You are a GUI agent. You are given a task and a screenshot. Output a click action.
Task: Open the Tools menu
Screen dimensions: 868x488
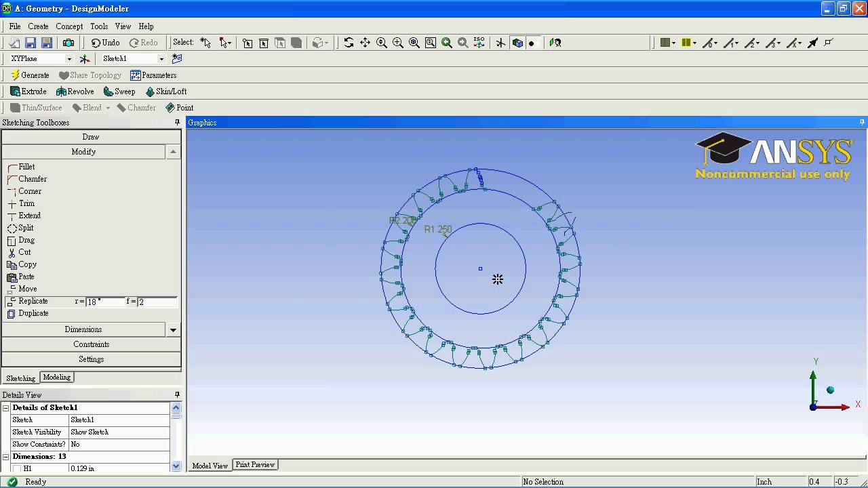point(99,26)
